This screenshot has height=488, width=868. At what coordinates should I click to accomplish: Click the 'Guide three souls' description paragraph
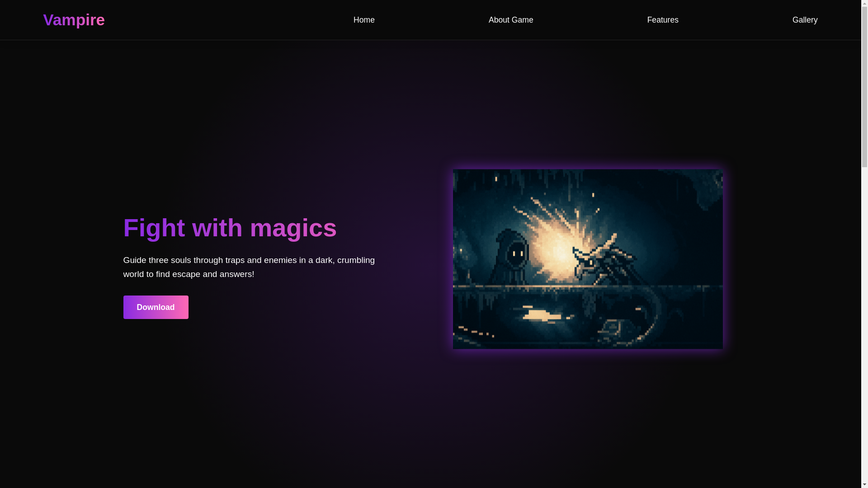pyautogui.click(x=249, y=267)
